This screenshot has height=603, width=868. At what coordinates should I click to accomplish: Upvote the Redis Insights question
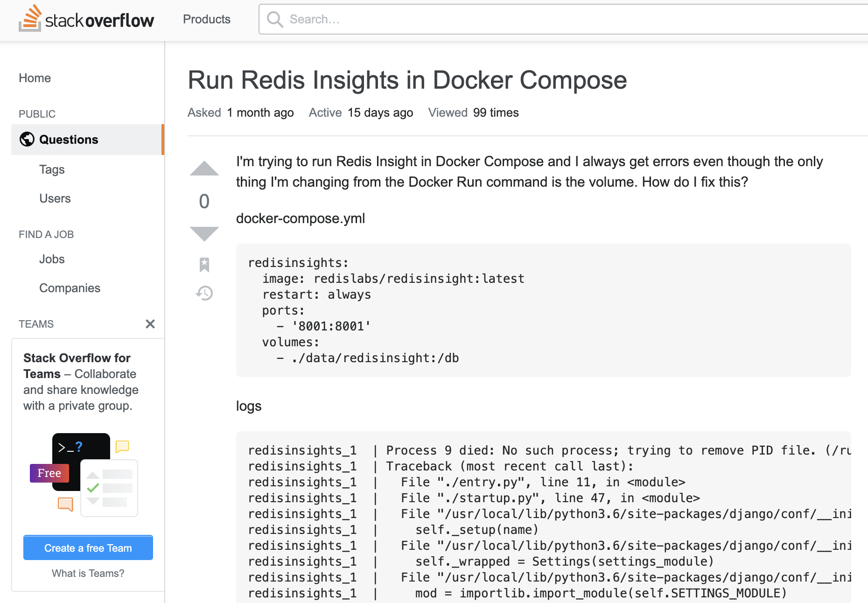(x=204, y=168)
